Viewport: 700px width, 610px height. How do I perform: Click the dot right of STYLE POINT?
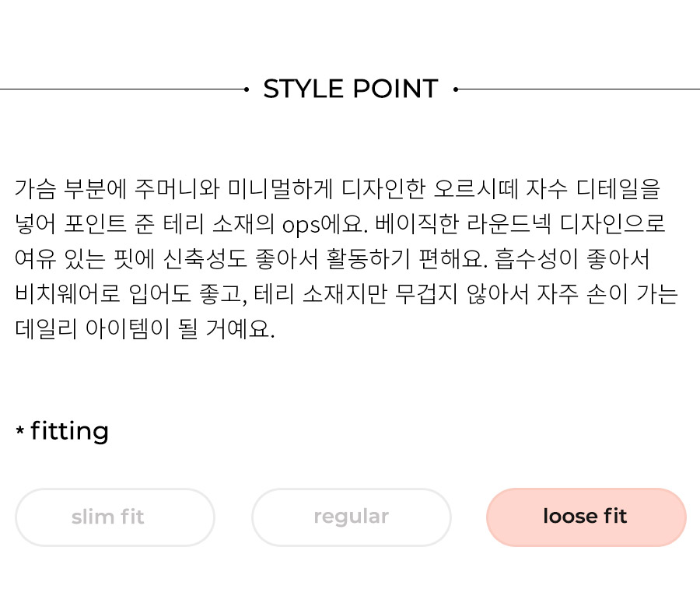[x=455, y=89]
